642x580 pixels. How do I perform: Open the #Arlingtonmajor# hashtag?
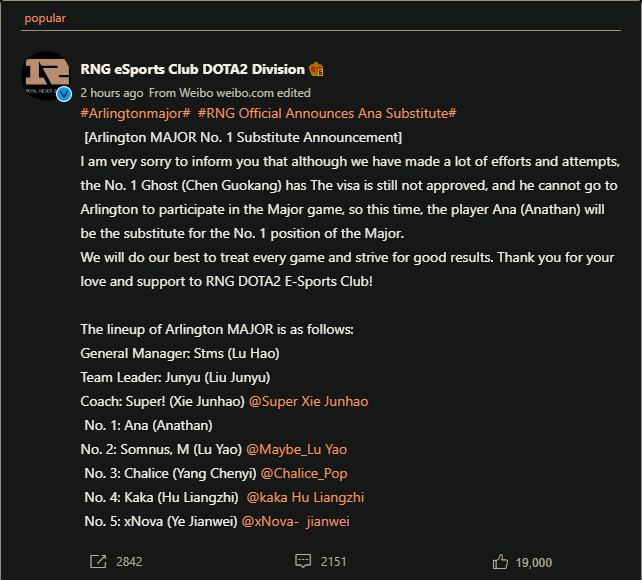tap(135, 113)
